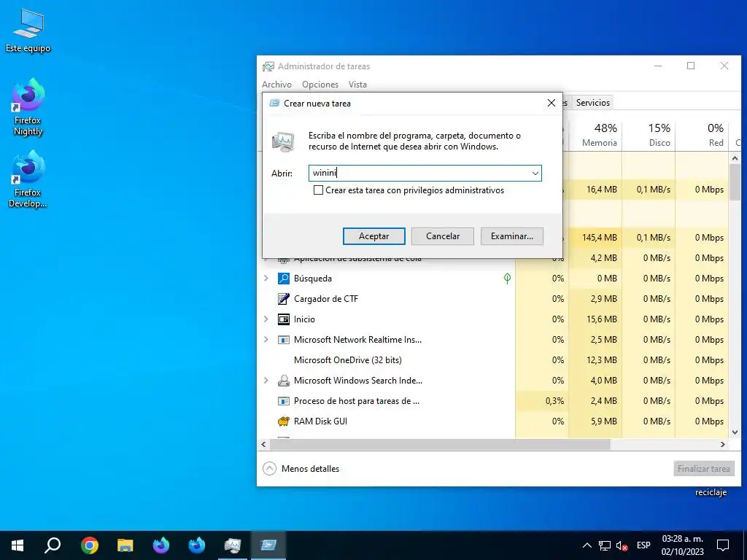
Task: Sort by the Red column header
Action: pyautogui.click(x=702, y=134)
